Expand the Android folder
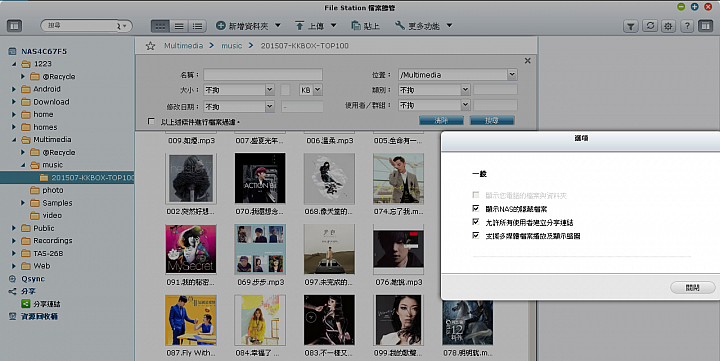The width and height of the screenshot is (720, 361). 14,89
